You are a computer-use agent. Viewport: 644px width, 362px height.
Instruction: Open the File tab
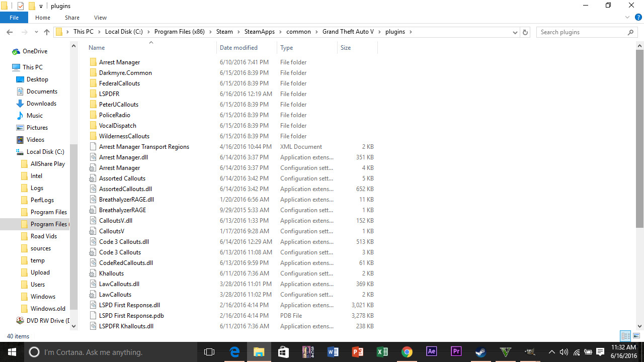[x=14, y=18]
